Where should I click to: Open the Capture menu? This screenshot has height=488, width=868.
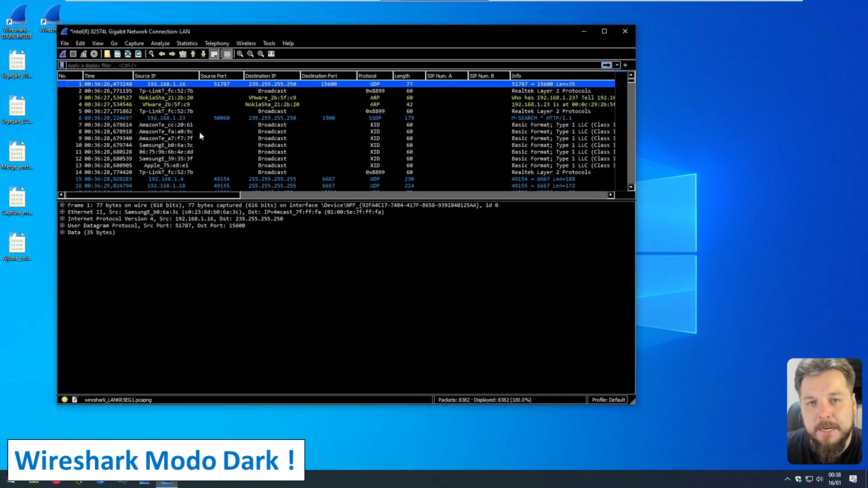coord(134,43)
